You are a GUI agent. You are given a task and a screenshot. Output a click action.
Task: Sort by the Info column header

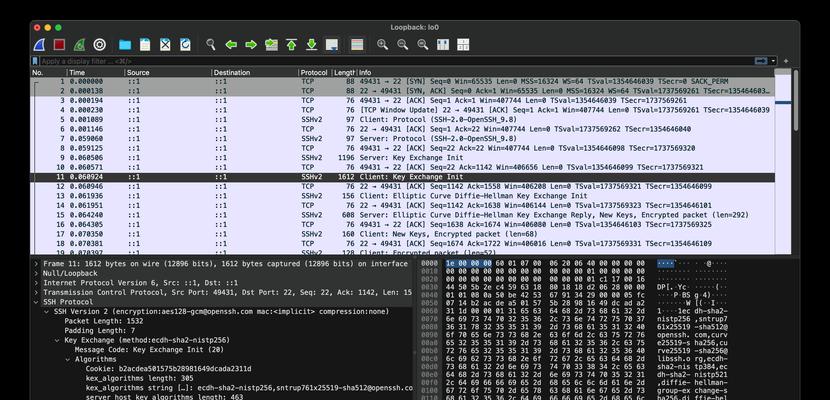[x=566, y=72]
